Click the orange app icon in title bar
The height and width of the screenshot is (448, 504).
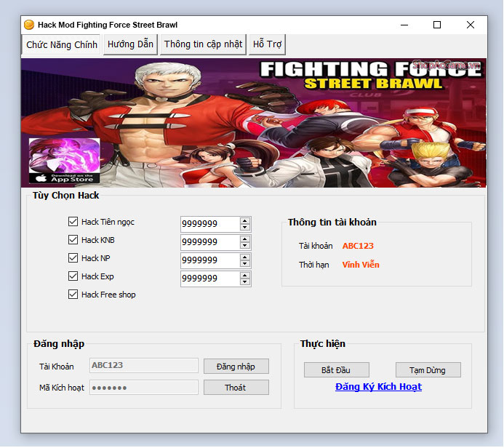(x=29, y=25)
